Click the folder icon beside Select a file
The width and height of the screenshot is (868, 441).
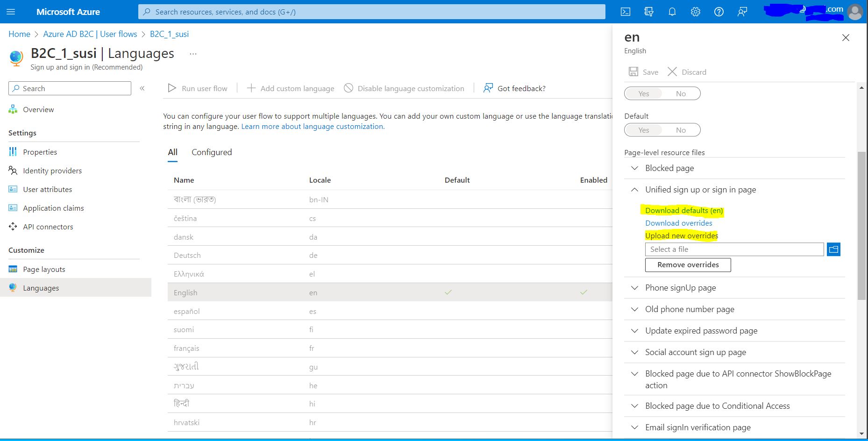coord(833,249)
